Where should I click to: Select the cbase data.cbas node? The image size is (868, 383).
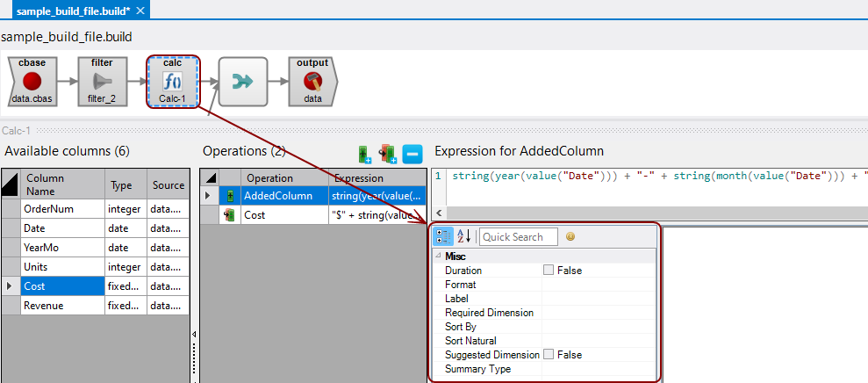point(32,83)
